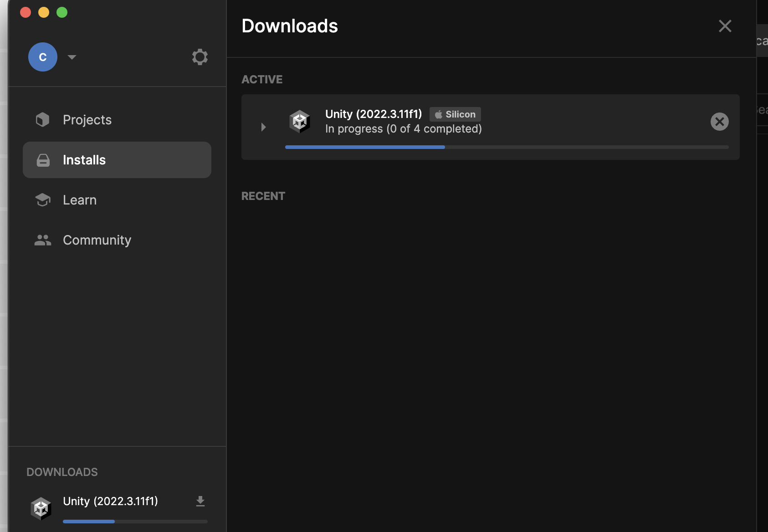The width and height of the screenshot is (768, 532).
Task: Close the Downloads panel
Action: pyautogui.click(x=725, y=26)
